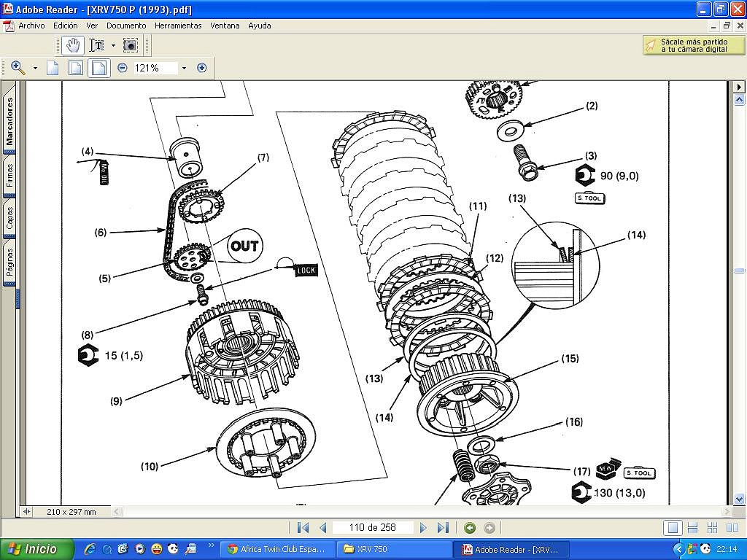Screen dimensions: 747x560
Task: Open the Ver menu
Action: pyautogui.click(x=92, y=26)
